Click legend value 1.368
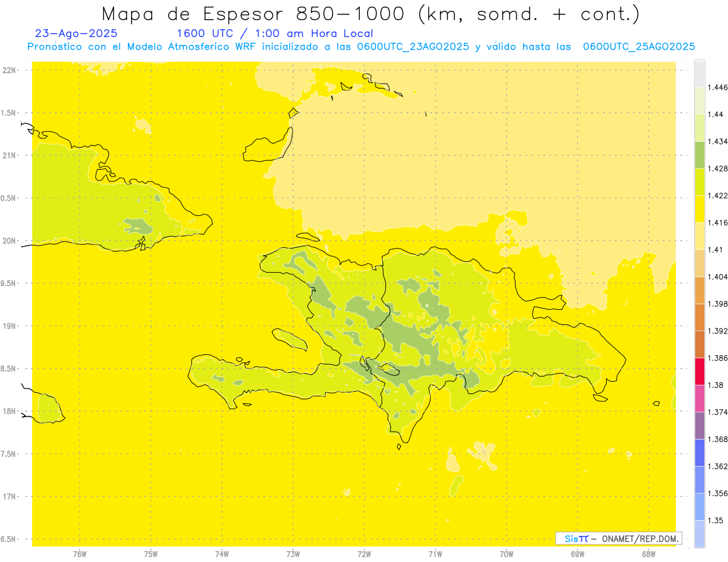This screenshot has height=562, width=728. pos(718,440)
